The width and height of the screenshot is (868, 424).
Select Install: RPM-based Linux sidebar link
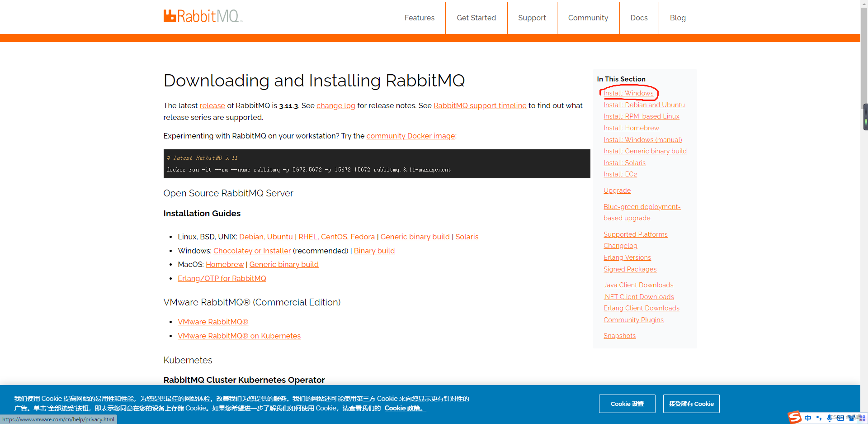click(x=641, y=116)
